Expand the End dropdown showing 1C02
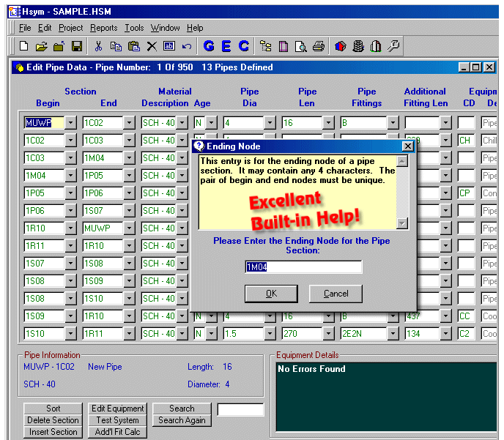This screenshot has height=440, width=504. coord(129,123)
